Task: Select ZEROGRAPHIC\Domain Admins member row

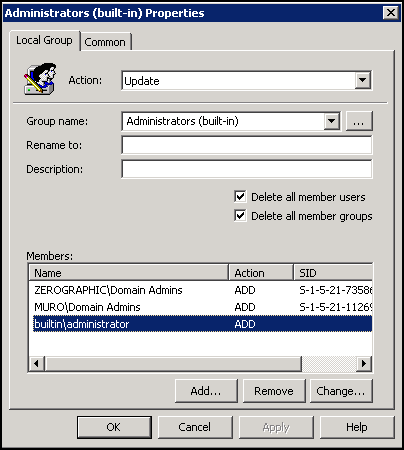Action: (x=200, y=290)
